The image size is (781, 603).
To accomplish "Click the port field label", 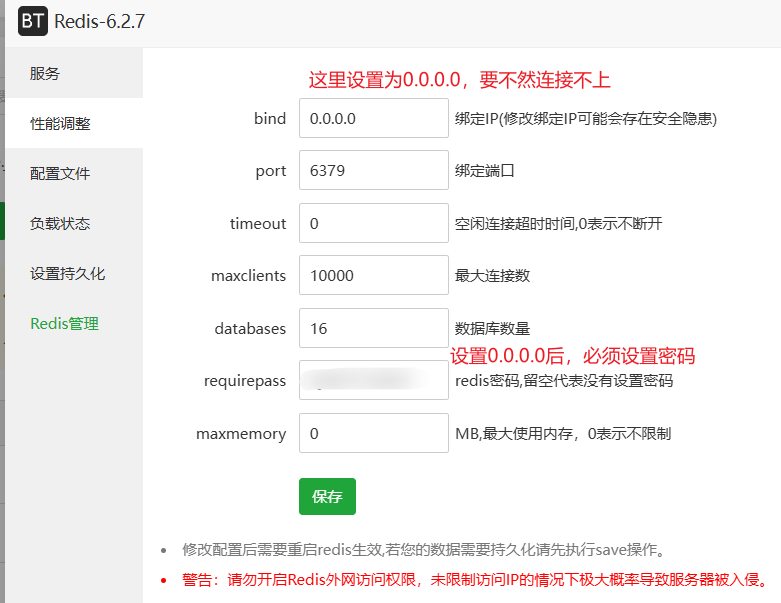I will click(271, 171).
